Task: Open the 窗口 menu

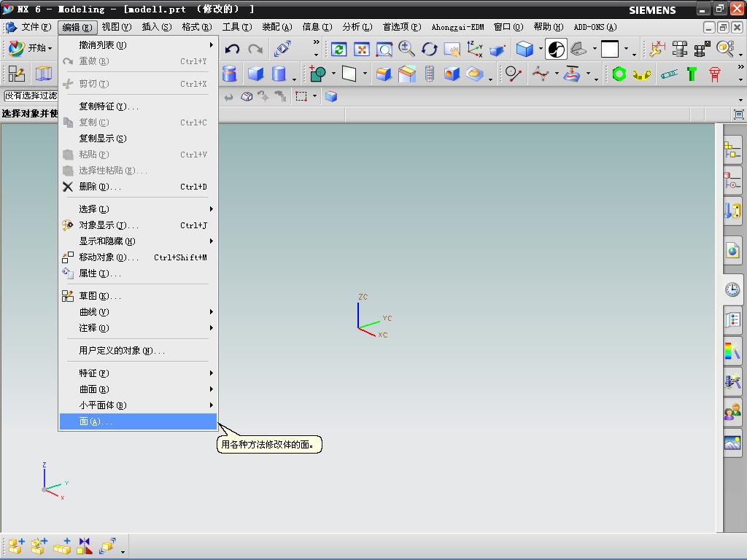Action: [x=508, y=27]
